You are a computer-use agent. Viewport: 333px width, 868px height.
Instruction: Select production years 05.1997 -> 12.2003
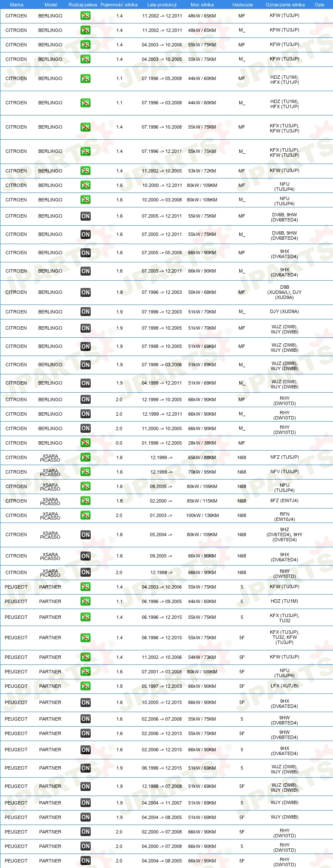(162, 686)
